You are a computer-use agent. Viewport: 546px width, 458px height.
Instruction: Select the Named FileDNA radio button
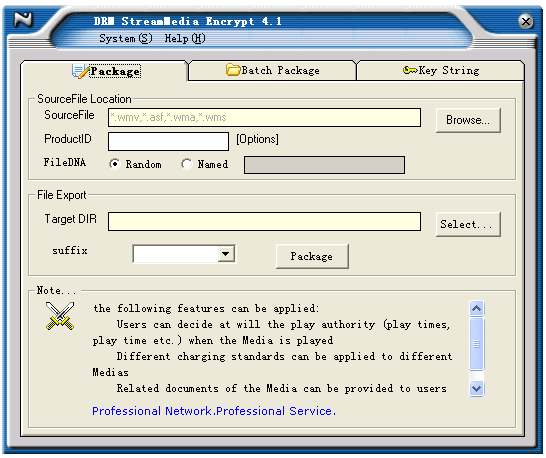[186, 164]
